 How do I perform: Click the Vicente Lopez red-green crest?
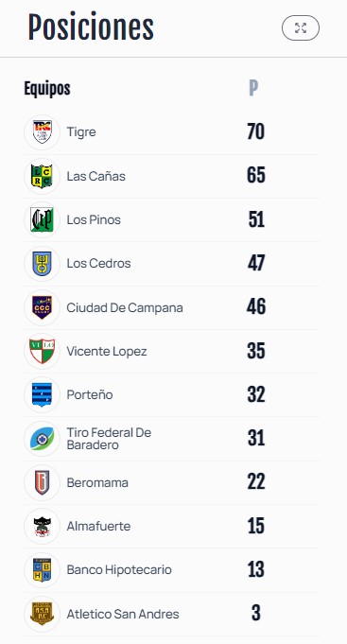(x=42, y=351)
